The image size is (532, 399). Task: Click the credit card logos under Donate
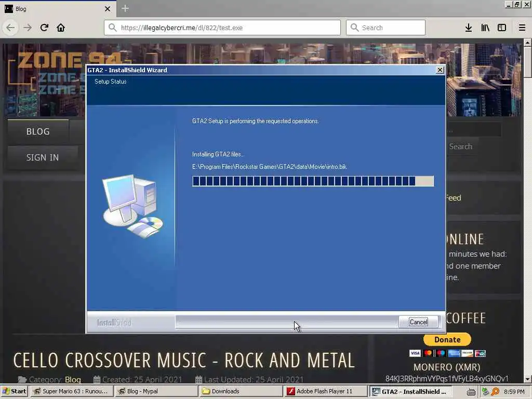coord(447,353)
